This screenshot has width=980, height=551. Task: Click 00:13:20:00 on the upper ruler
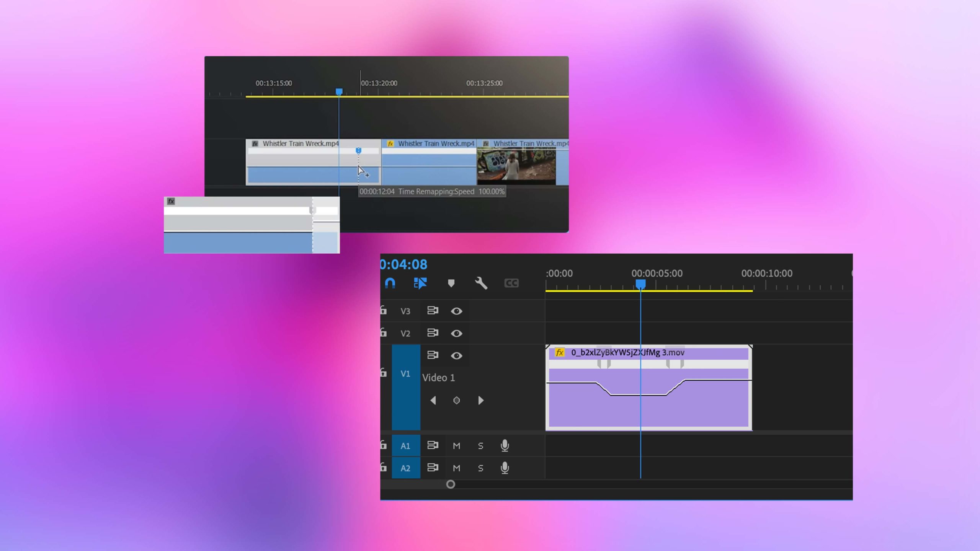[379, 83]
